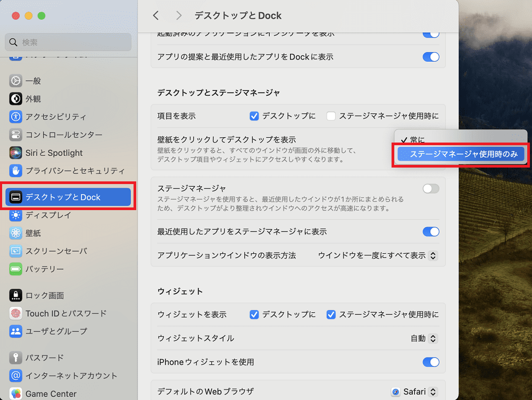Click the ロック画面 lock icon

15,296
